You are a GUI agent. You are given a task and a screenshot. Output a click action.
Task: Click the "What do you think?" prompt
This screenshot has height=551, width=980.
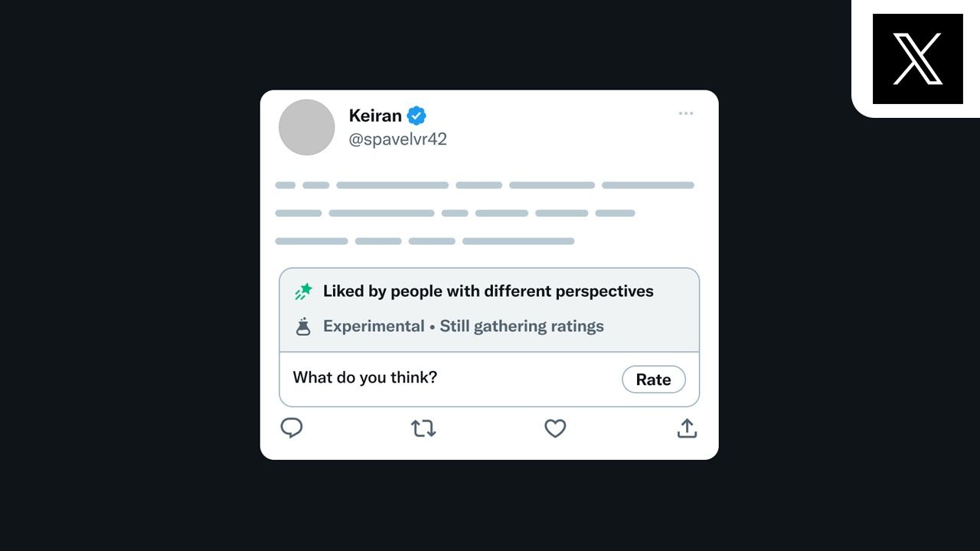click(x=365, y=377)
